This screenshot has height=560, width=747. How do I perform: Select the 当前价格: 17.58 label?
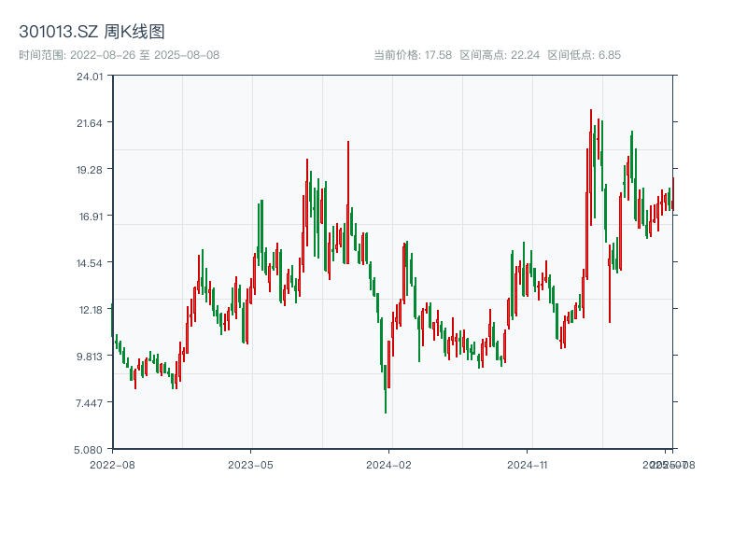pos(413,55)
